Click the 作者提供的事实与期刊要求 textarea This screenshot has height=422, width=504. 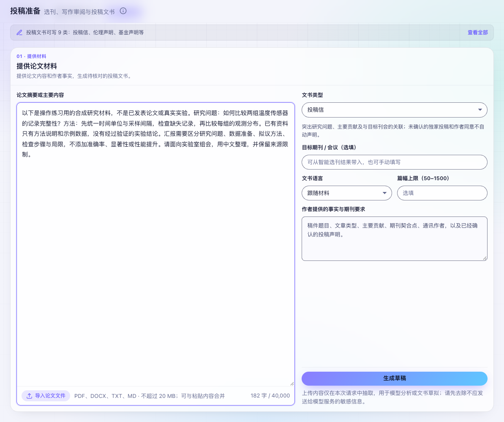[395, 238]
